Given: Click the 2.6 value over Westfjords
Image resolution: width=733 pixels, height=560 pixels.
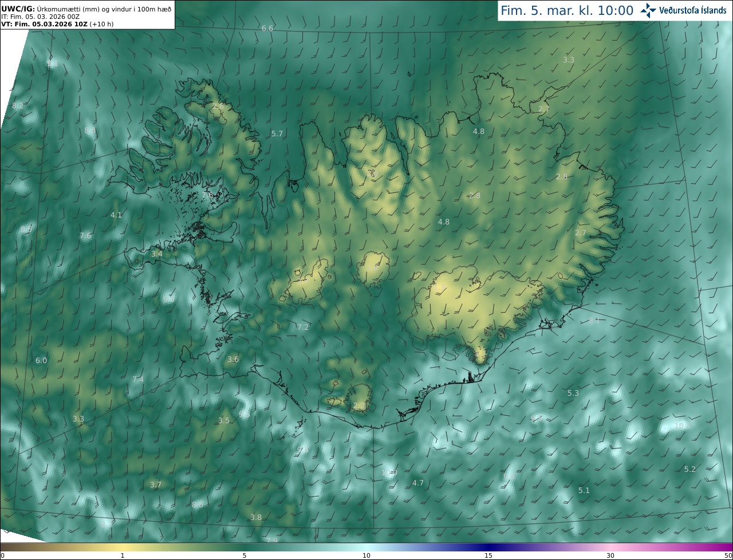Looking at the screenshot, I should (218, 106).
